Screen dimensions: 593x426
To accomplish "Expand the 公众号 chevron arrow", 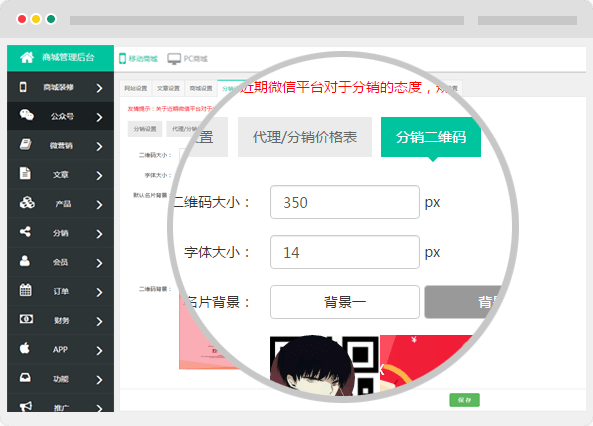I will click(99, 117).
